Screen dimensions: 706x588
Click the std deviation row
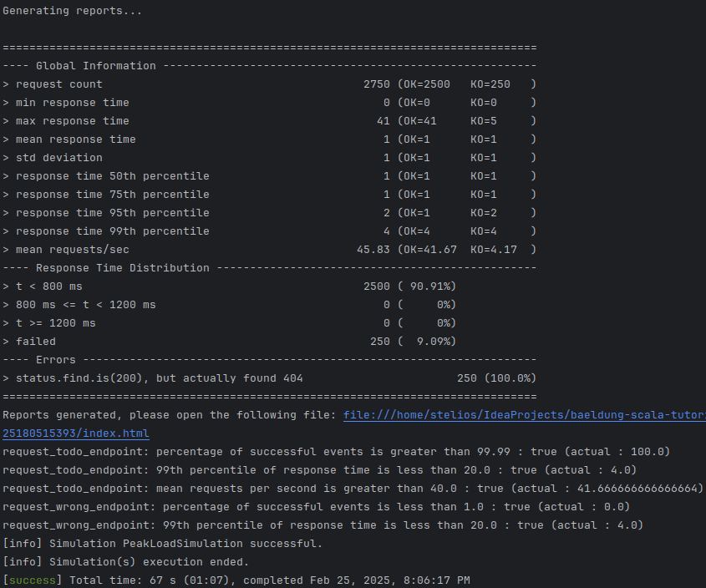tap(59, 158)
